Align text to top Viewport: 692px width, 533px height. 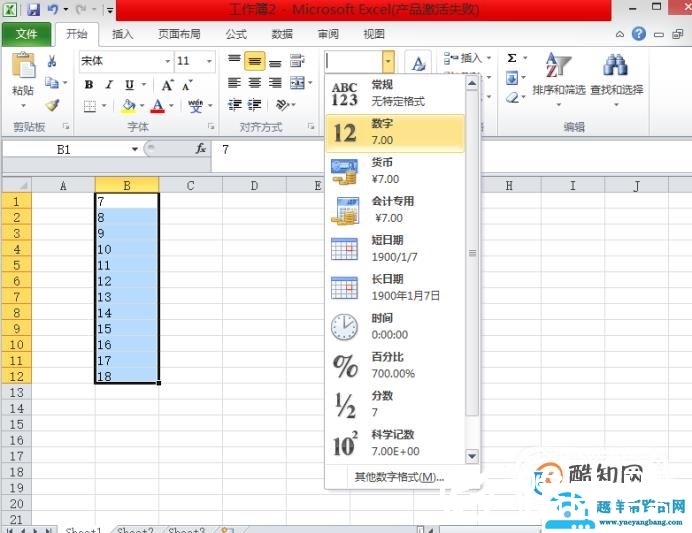234,60
